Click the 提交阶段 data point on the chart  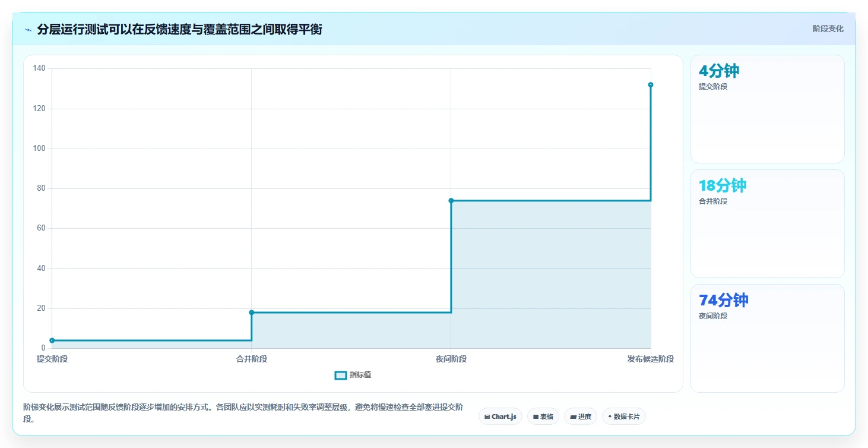click(52, 340)
